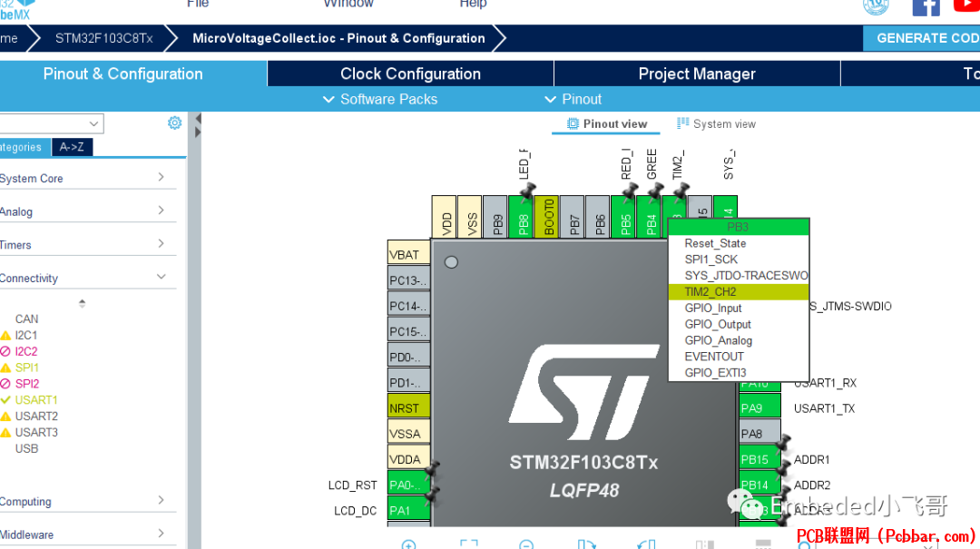Select SPI2 in the Connectivity list
Viewport: 980px width, 549px height.
pyautogui.click(x=27, y=384)
